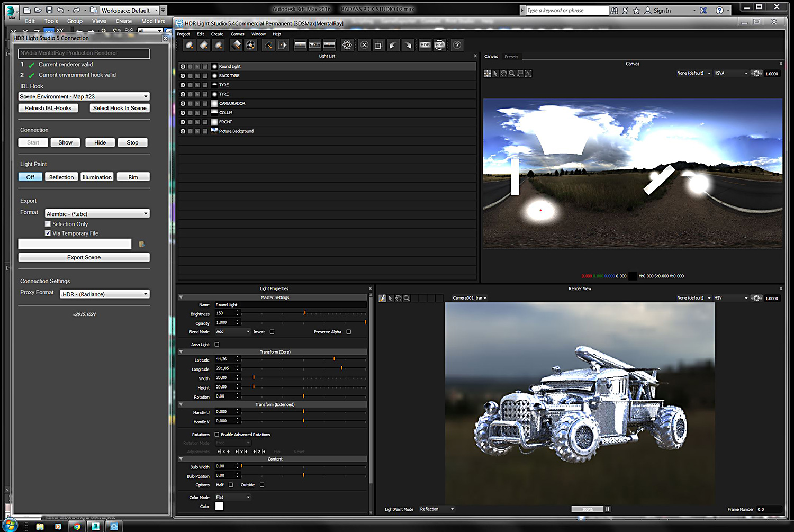
Task: Open help with the question mark icon
Action: pyautogui.click(x=457, y=46)
